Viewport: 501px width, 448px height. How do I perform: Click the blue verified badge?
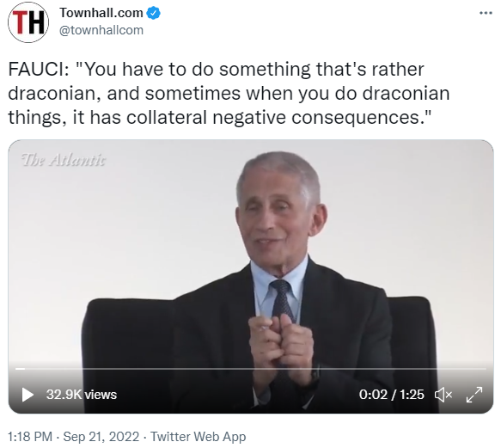153,13
